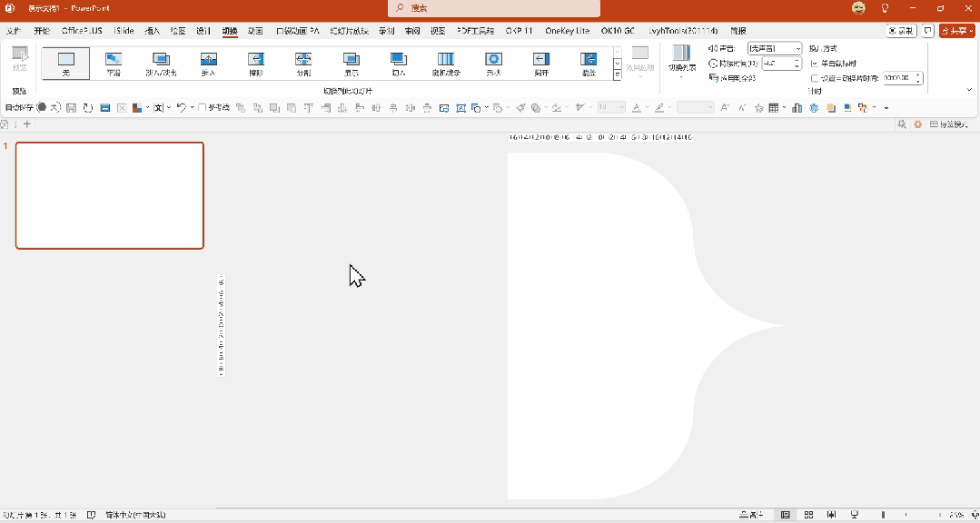This screenshot has width=980, height=523.
Task: Click the save floppy disk icon
Action: point(71,108)
